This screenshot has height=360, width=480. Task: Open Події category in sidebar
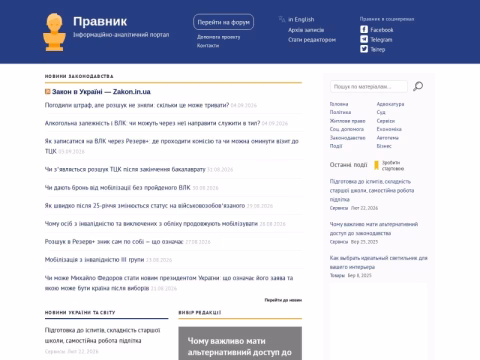336,146
